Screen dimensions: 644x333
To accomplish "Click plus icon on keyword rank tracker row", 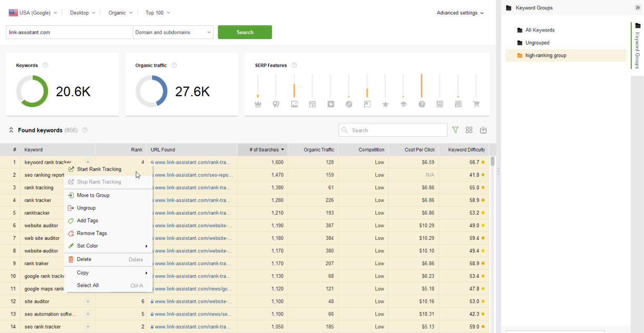I will (88, 162).
